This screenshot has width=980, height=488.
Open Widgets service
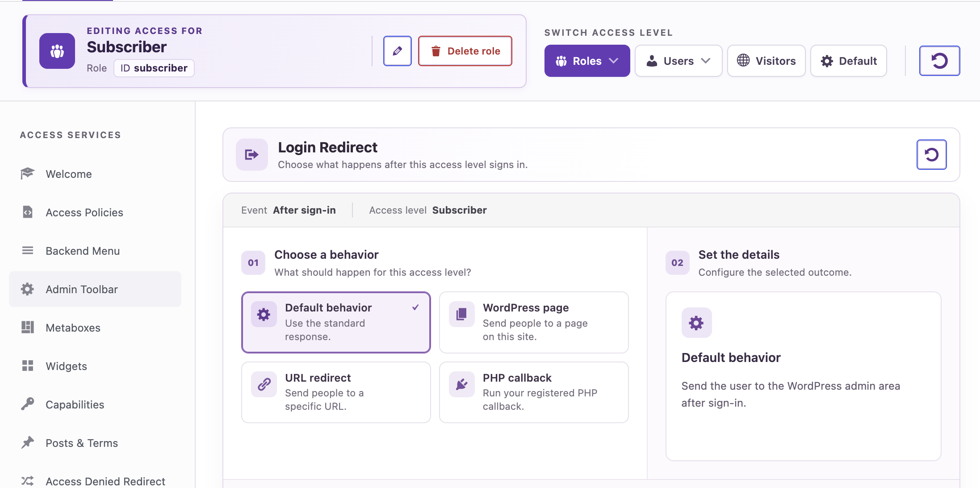(95, 366)
